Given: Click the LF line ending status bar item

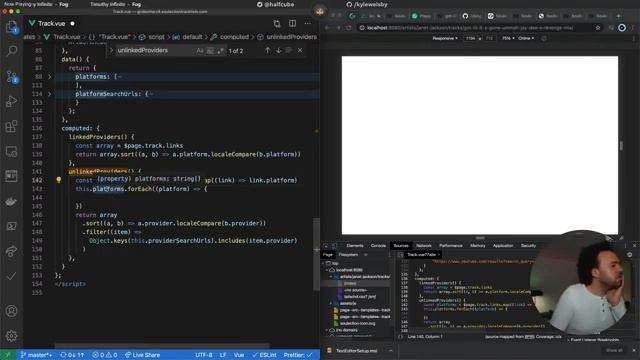Looking at the screenshot, I should [x=223, y=355].
